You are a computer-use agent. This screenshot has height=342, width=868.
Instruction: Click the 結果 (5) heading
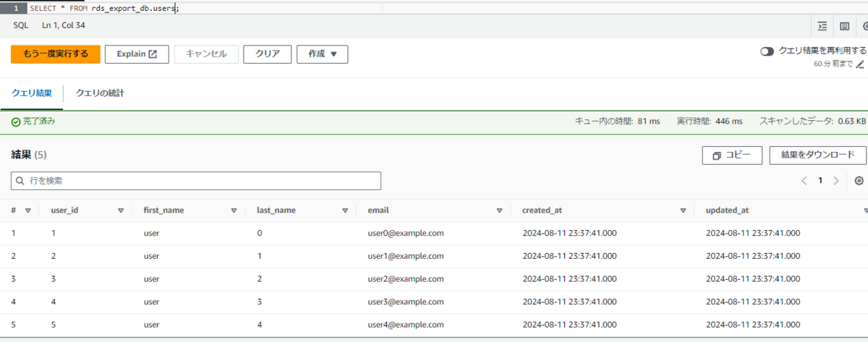(x=29, y=155)
